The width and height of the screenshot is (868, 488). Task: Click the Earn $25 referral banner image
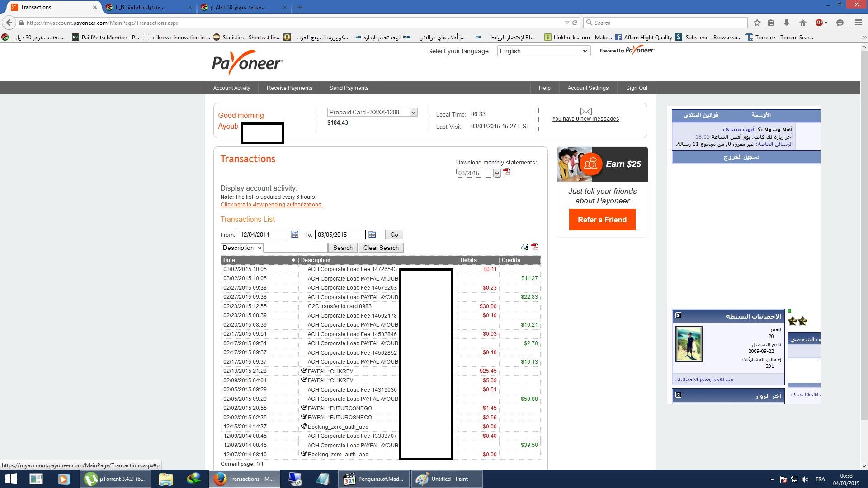tap(602, 164)
